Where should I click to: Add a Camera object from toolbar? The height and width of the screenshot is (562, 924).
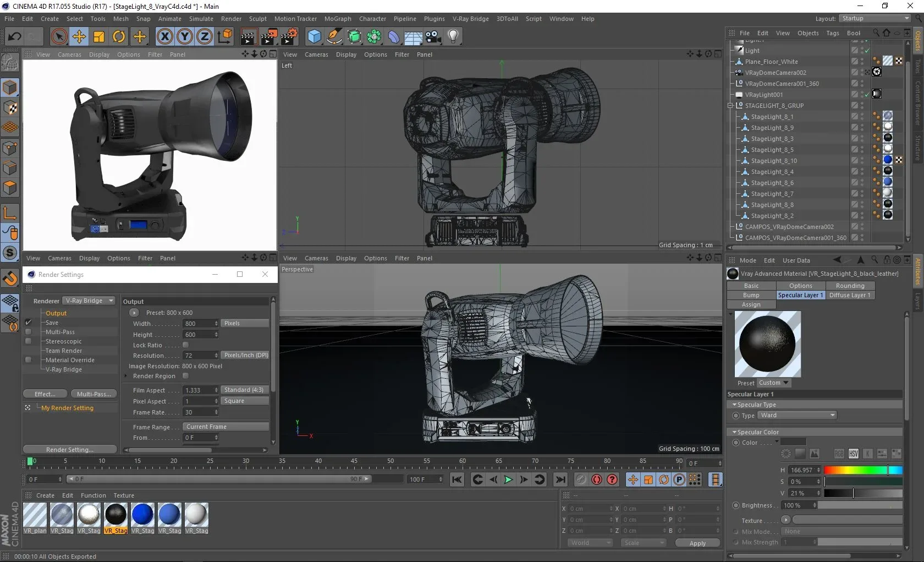(433, 37)
